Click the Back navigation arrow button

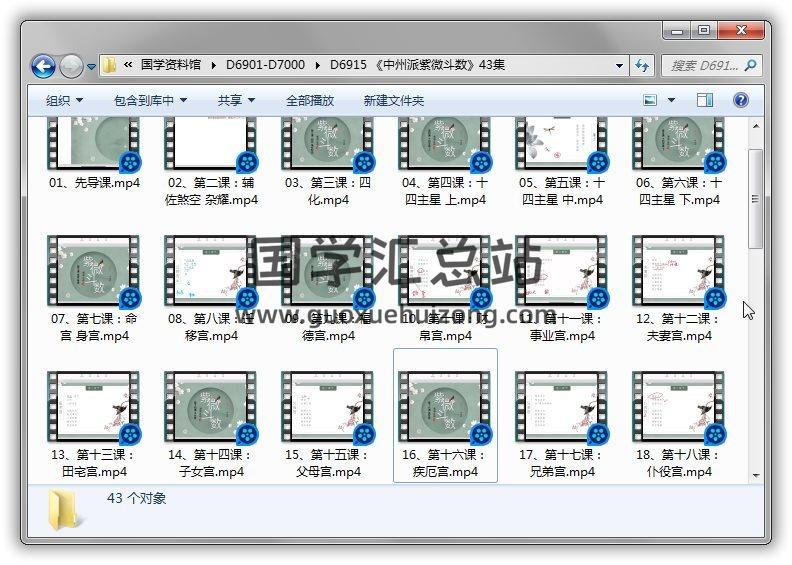43,67
